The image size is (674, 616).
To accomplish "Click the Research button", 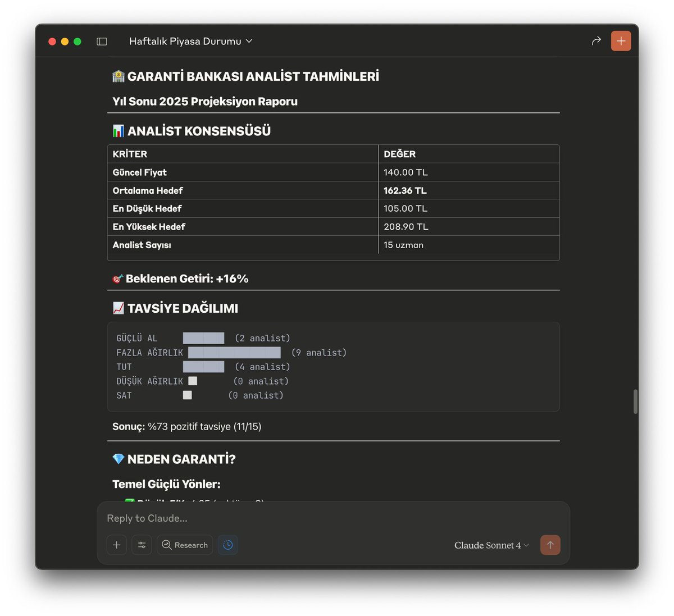I will [185, 545].
